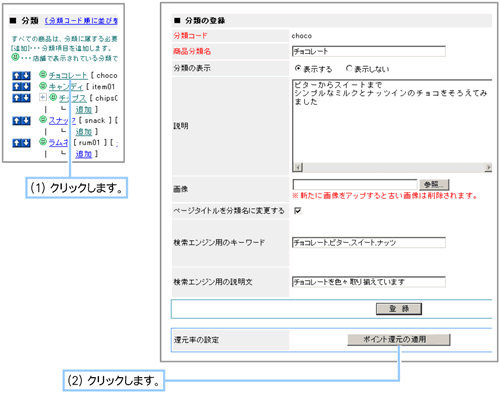
Task: Click 追加 link under チップス
Action: point(84,109)
